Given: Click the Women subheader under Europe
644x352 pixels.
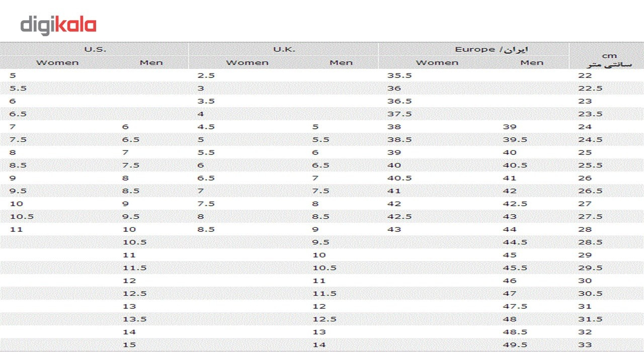Looking at the screenshot, I should tap(437, 63).
